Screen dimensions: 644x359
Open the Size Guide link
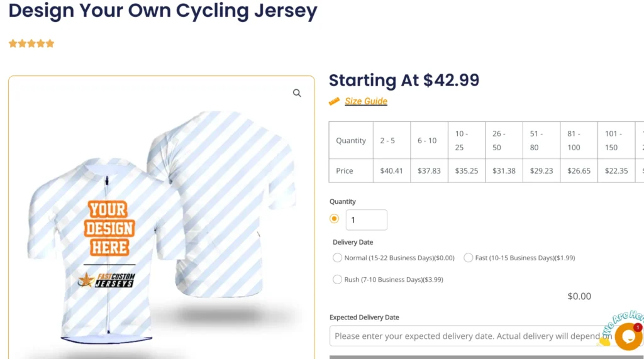point(366,101)
